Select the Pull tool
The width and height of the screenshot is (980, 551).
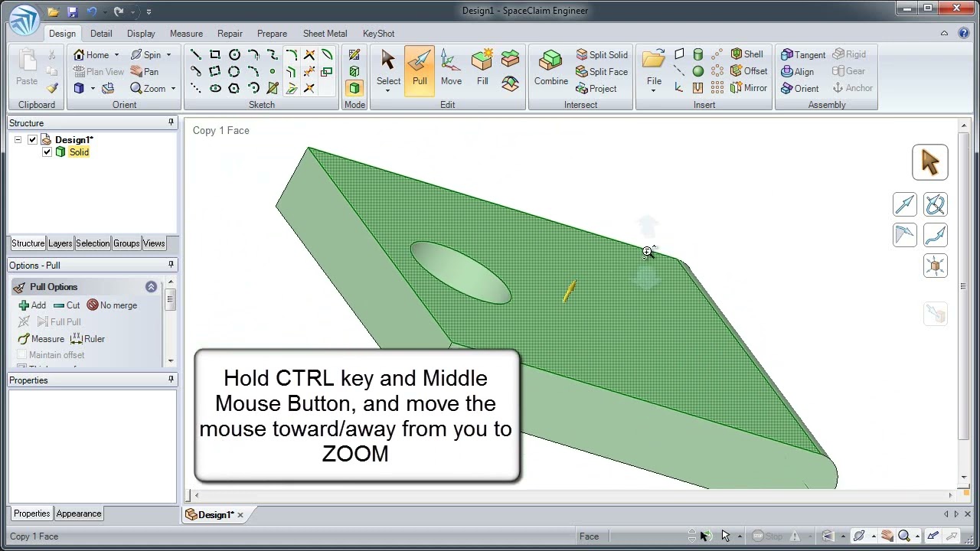(420, 70)
